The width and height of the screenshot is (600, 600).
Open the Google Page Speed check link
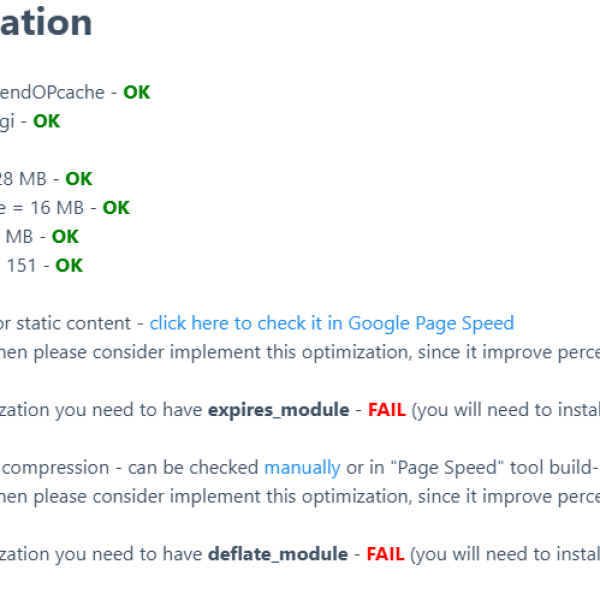(332, 323)
